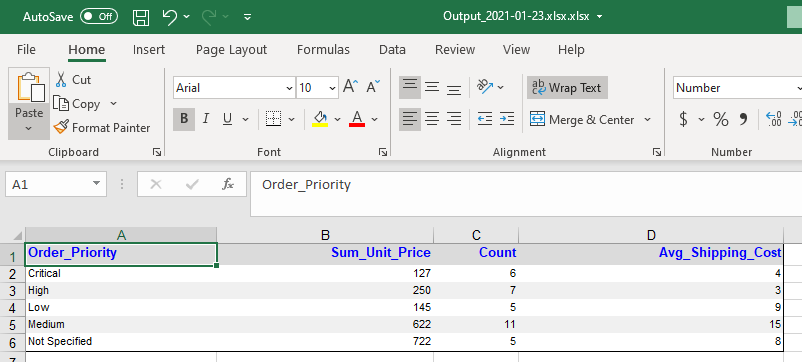Image resolution: width=802 pixels, height=362 pixels.
Task: Open the Font settings dialog launcher
Action: 383,152
